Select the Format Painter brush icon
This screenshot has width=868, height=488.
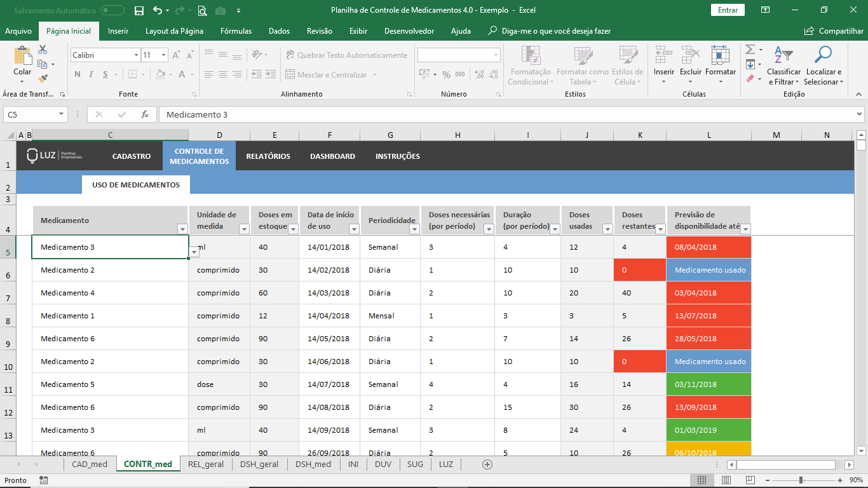click(43, 79)
